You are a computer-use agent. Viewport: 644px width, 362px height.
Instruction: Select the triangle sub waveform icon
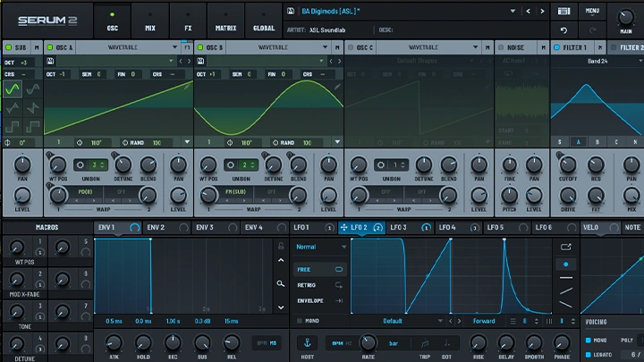click(x=13, y=108)
